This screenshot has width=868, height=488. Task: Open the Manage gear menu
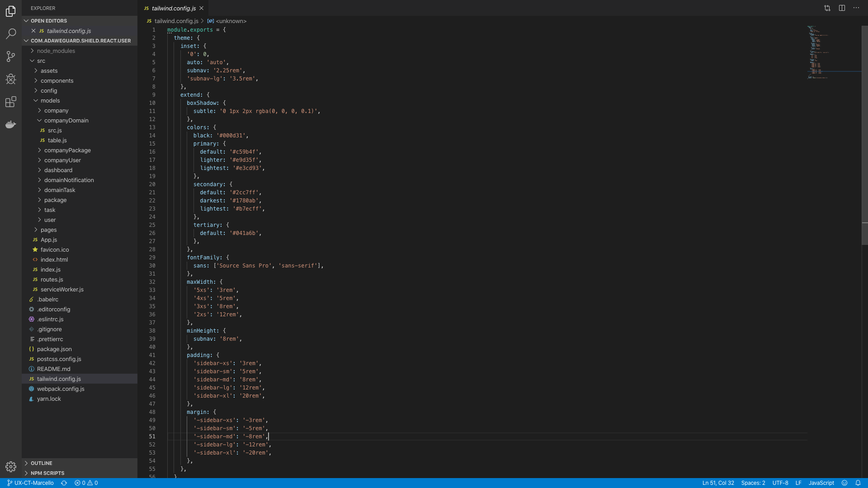11,466
